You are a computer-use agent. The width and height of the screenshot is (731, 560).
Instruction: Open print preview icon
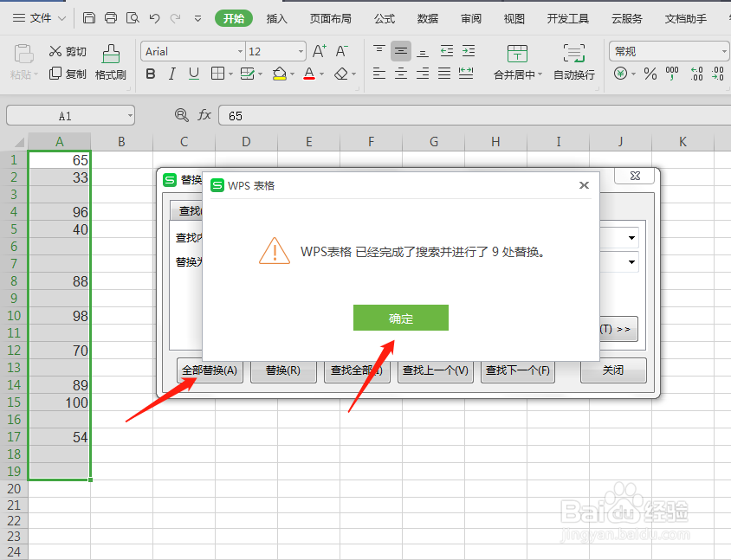tap(133, 18)
